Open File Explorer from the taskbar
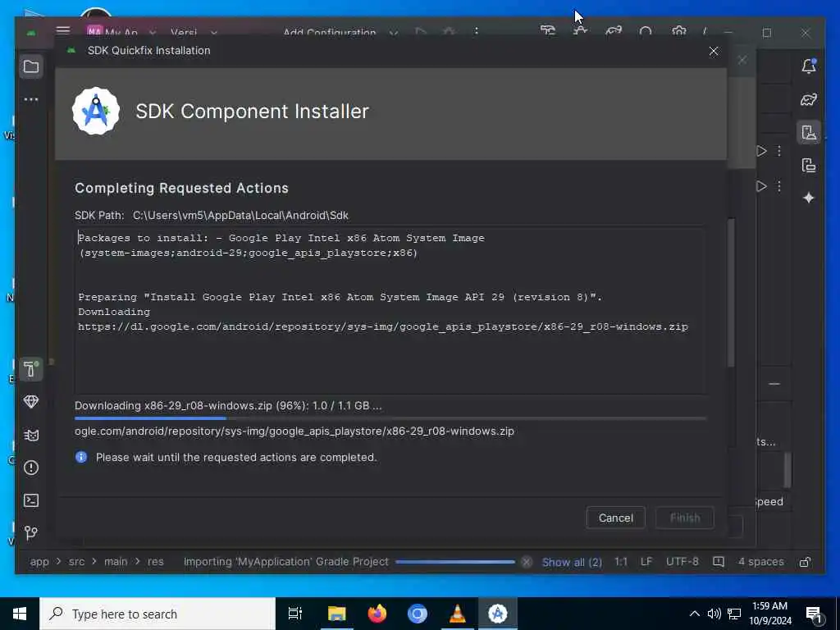This screenshot has height=630, width=840. tap(336, 614)
